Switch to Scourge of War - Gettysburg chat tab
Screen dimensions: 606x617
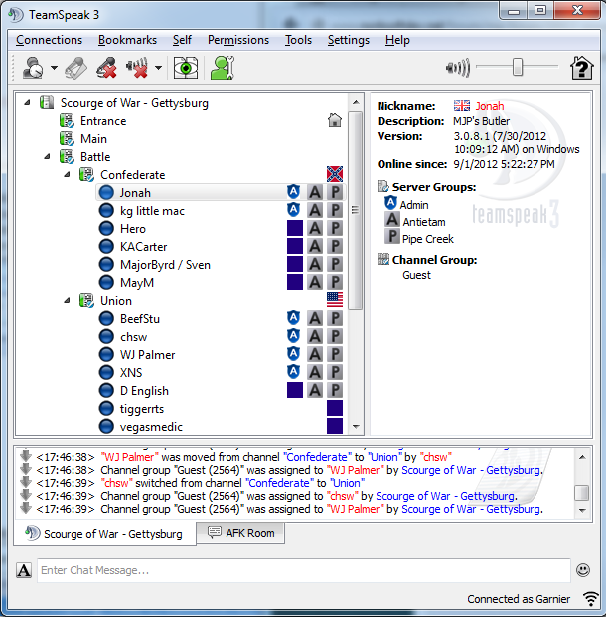pyautogui.click(x=105, y=534)
